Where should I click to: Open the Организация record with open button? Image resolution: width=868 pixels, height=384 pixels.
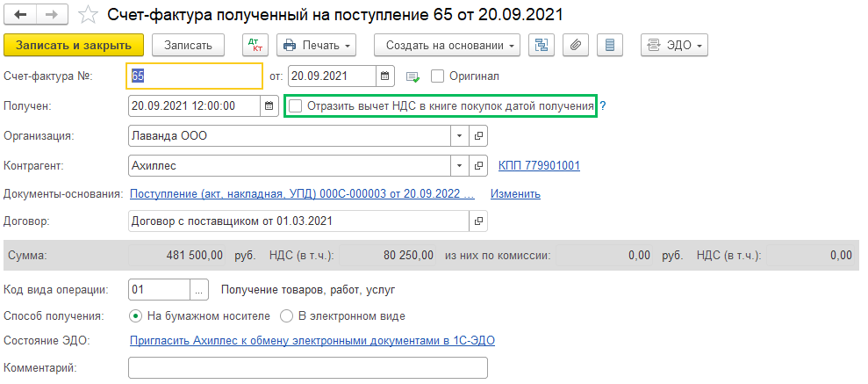pos(478,135)
